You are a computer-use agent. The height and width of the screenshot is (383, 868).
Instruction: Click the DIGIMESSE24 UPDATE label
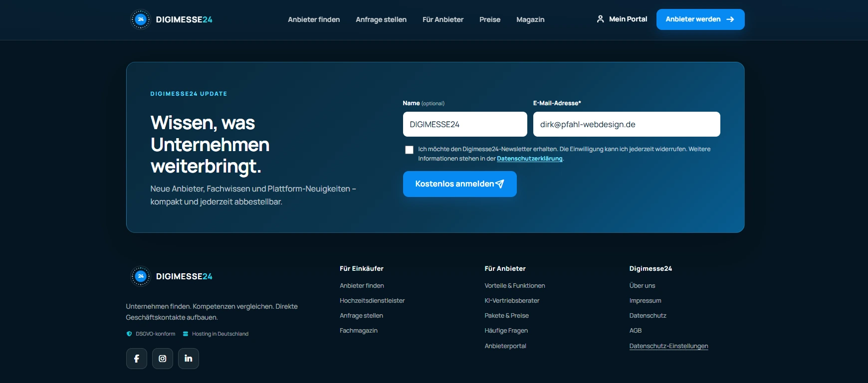click(x=189, y=94)
